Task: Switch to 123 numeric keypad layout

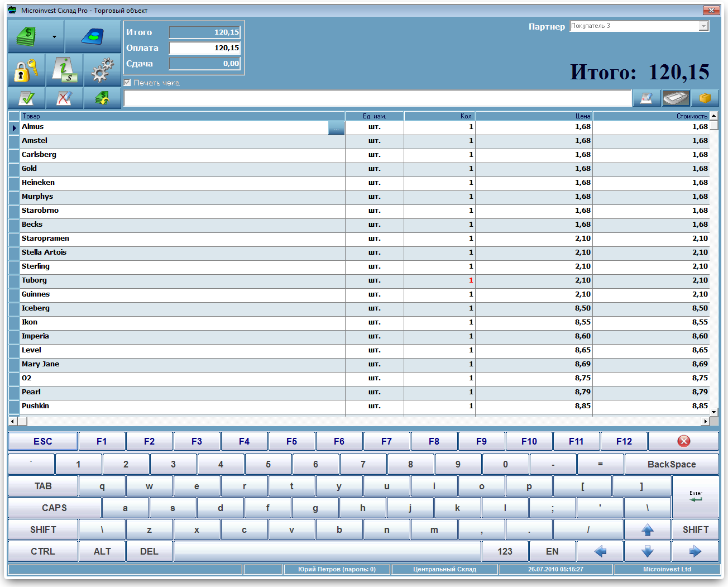Action: tap(505, 551)
